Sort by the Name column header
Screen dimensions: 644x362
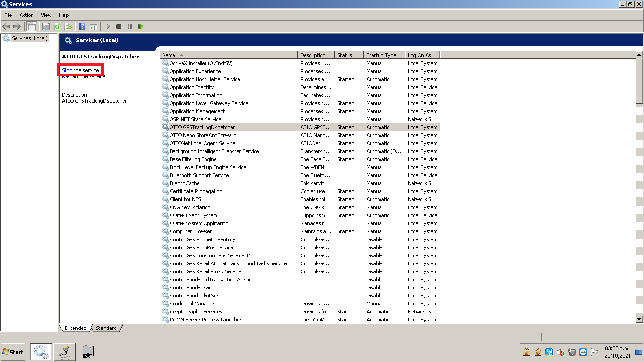[x=229, y=55]
